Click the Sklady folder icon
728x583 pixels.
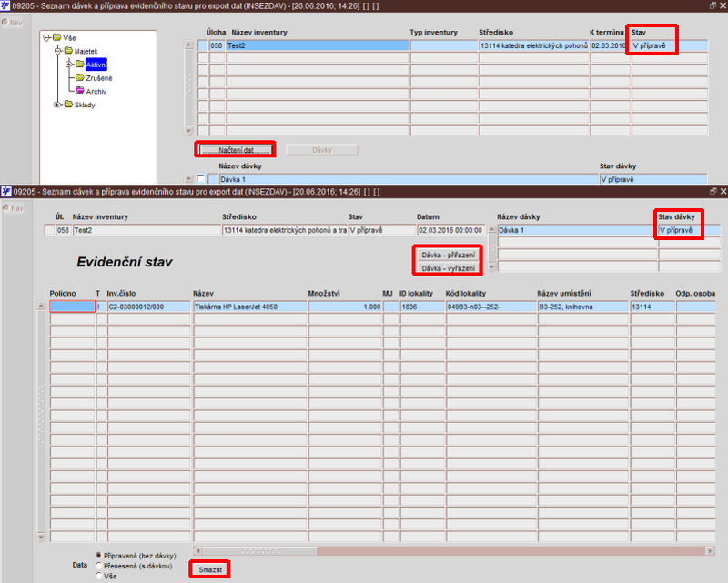coord(68,104)
